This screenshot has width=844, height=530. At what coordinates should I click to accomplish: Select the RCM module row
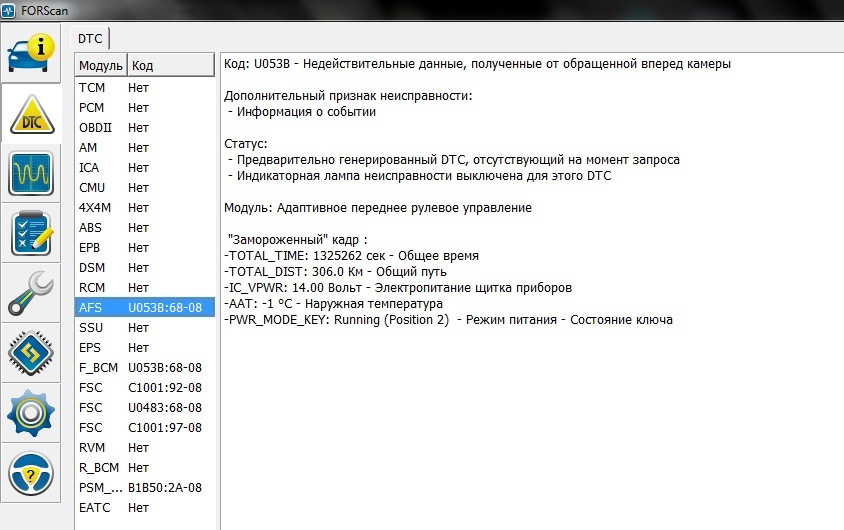pyautogui.click(x=144, y=287)
